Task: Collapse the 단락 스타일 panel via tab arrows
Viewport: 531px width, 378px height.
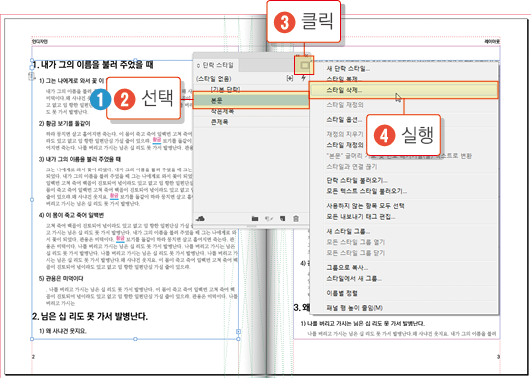Action: [x=198, y=65]
